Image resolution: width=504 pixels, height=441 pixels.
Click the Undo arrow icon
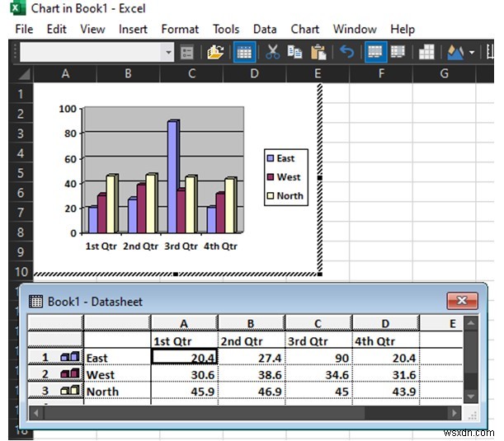(346, 52)
